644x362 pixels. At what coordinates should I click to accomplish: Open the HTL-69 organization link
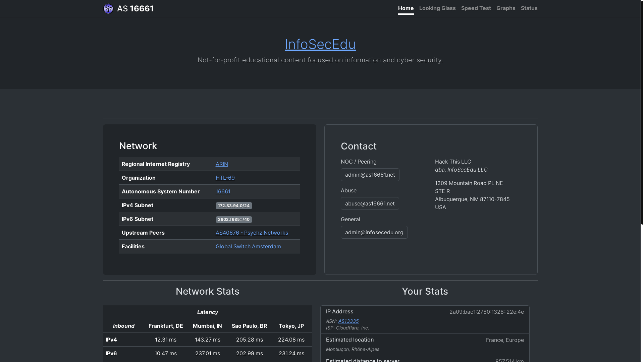point(225,178)
